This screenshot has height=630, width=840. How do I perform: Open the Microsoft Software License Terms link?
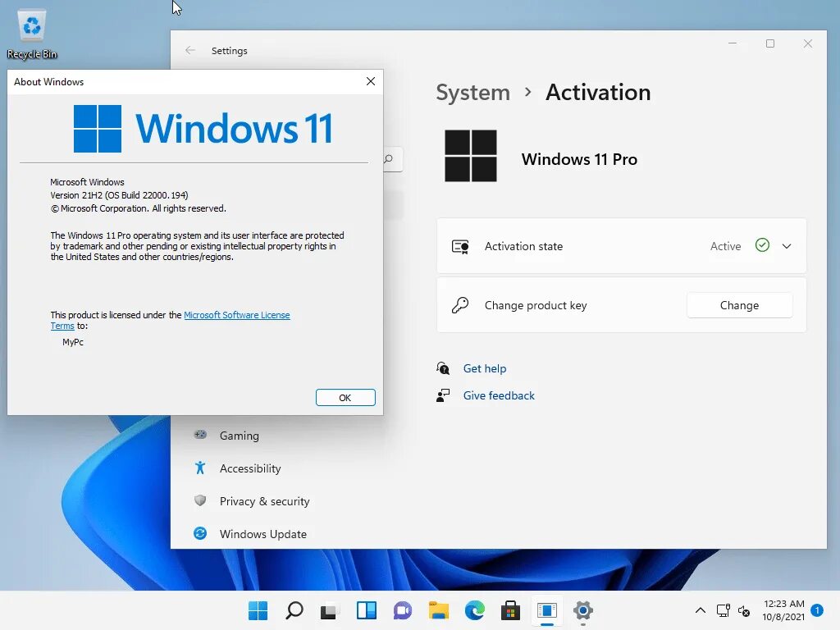pyautogui.click(x=237, y=314)
